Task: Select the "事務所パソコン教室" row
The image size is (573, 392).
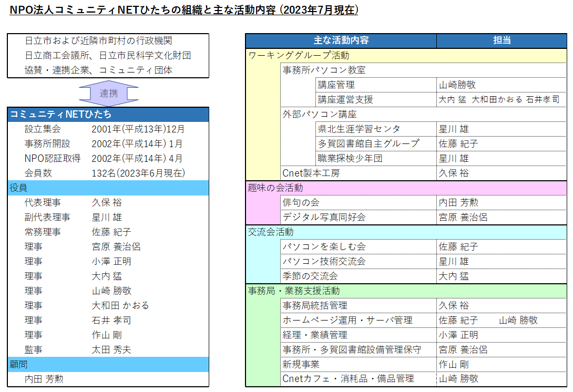Action: (x=424, y=70)
